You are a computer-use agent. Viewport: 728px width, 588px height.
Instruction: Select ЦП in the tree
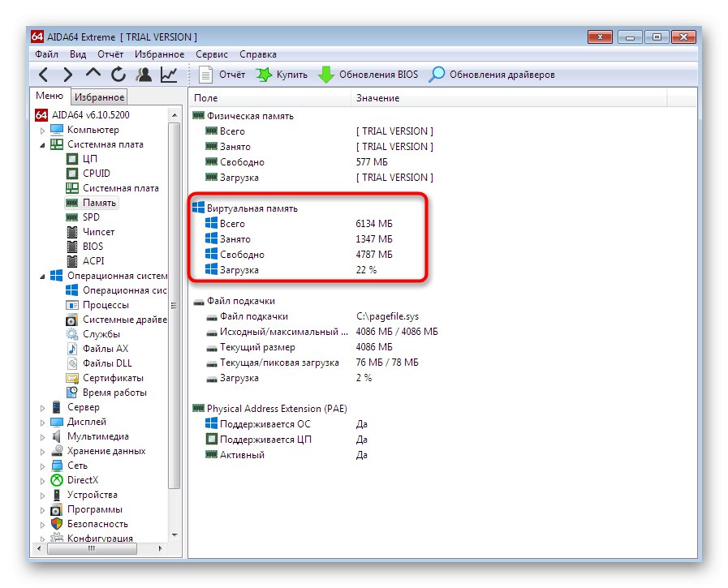pos(89,159)
